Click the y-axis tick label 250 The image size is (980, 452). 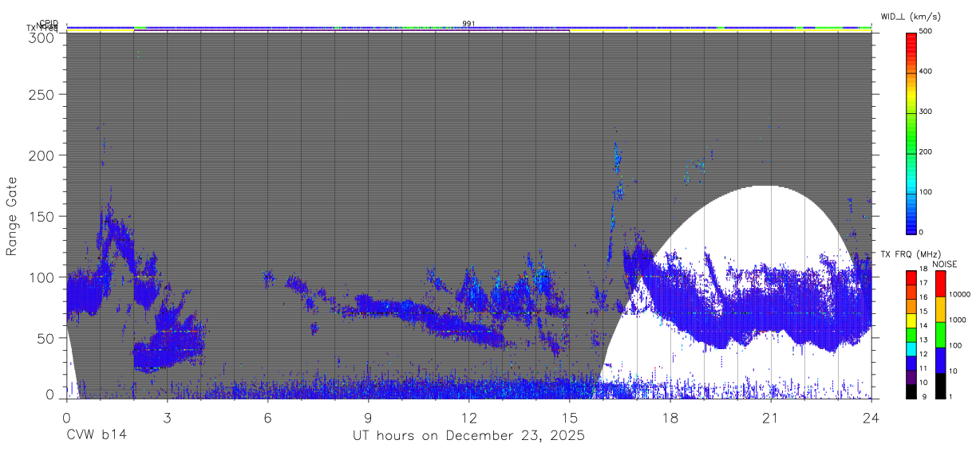pyautogui.click(x=41, y=94)
